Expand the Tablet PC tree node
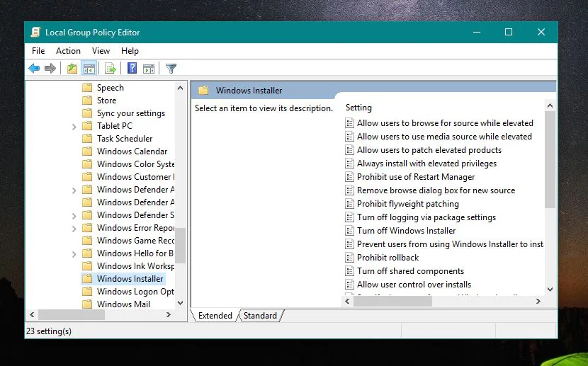Image resolution: width=588 pixels, height=366 pixels. (x=74, y=127)
